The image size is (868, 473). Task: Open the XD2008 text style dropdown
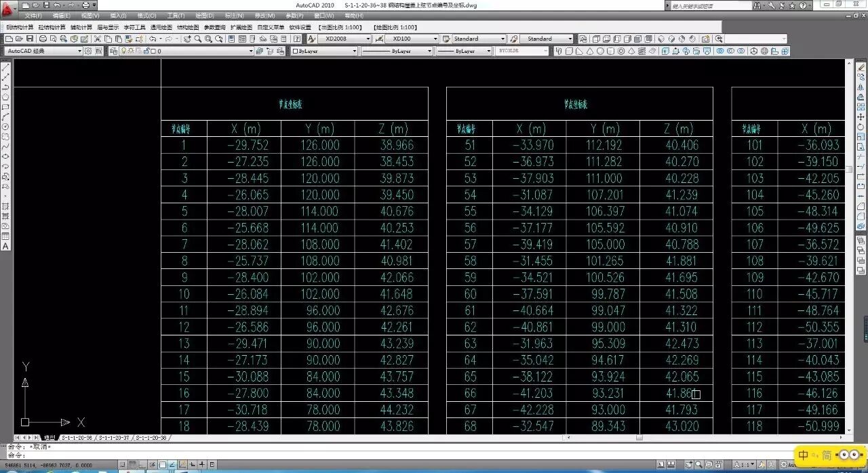pyautogui.click(x=368, y=39)
